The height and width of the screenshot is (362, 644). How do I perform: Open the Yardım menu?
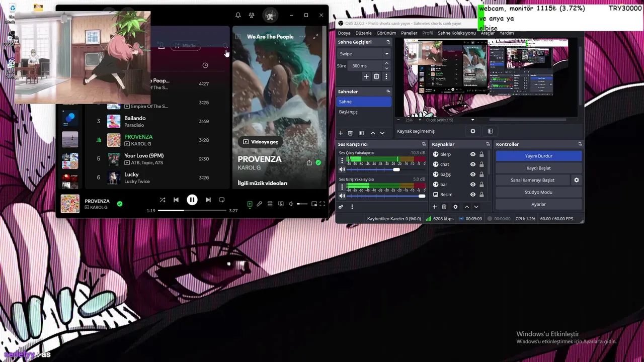pos(507,33)
